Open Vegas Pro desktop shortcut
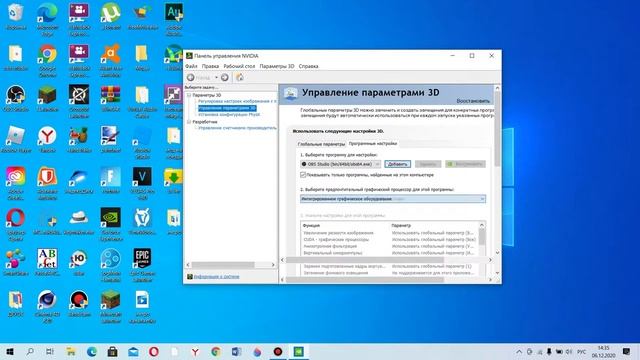This screenshot has height=360, width=640. pyautogui.click(x=142, y=183)
